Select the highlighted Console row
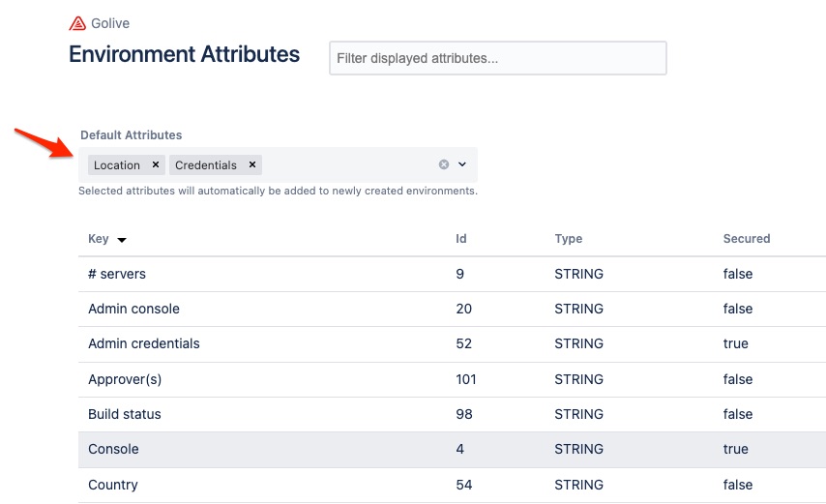The image size is (826, 504). coord(113,449)
